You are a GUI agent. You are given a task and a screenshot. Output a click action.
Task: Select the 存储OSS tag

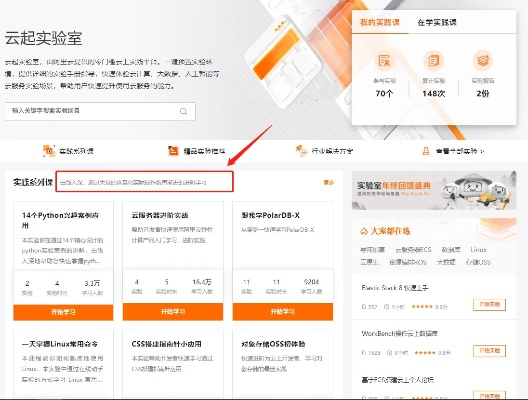[478, 262]
